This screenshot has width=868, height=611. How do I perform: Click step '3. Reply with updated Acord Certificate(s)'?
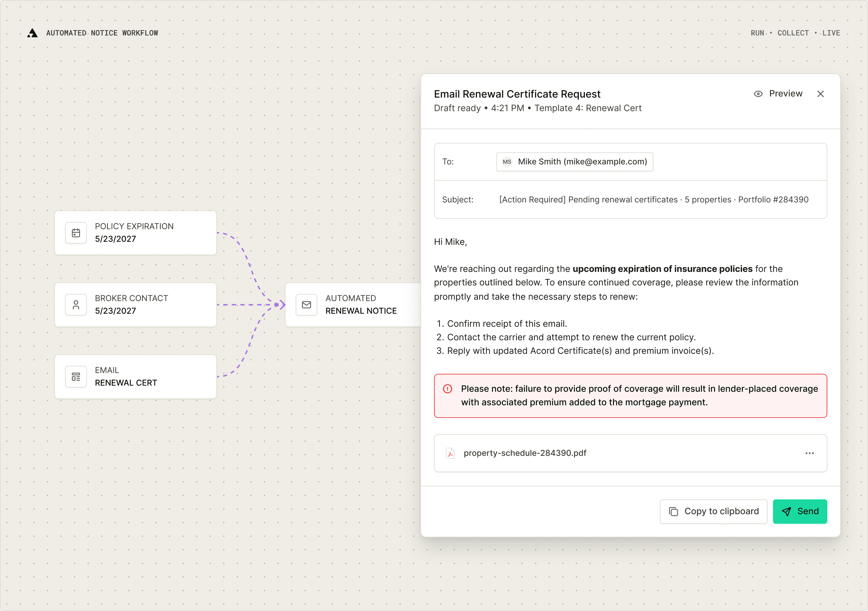pyautogui.click(x=575, y=351)
